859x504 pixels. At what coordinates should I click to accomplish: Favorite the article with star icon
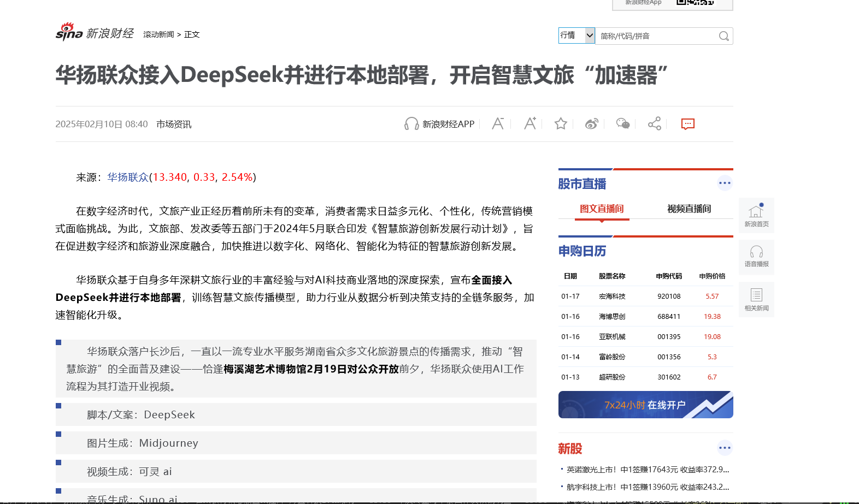[561, 124]
